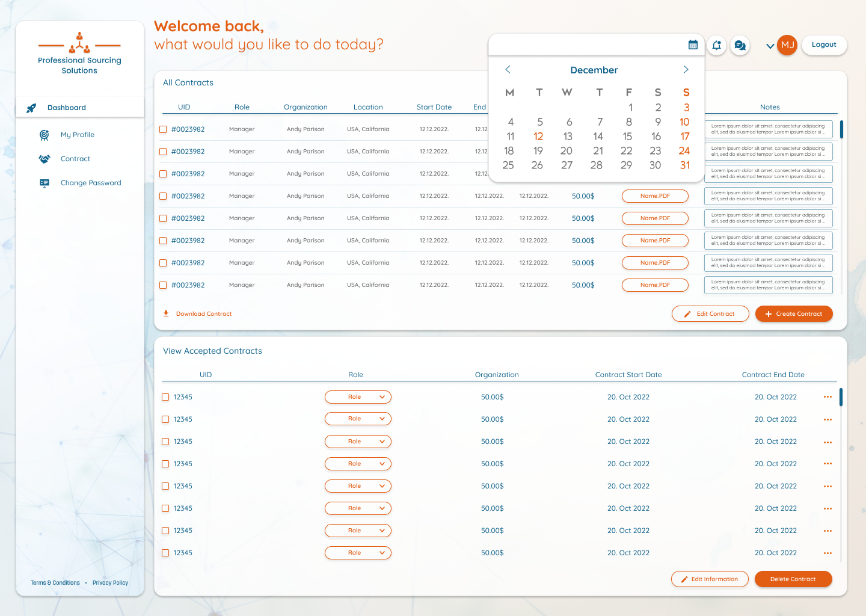This screenshot has height=616, width=866.
Task: Go to next month in calendar
Action: [686, 70]
